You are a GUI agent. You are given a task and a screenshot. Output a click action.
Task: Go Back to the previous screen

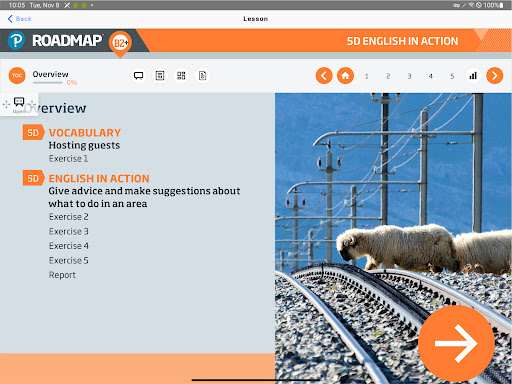click(x=19, y=19)
